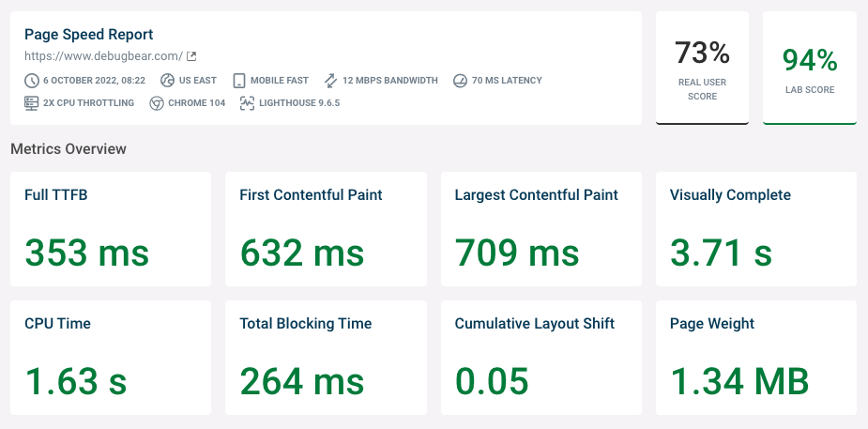Image resolution: width=868 pixels, height=429 pixels.
Task: Select the Total Blocking Time card
Action: 326,358
